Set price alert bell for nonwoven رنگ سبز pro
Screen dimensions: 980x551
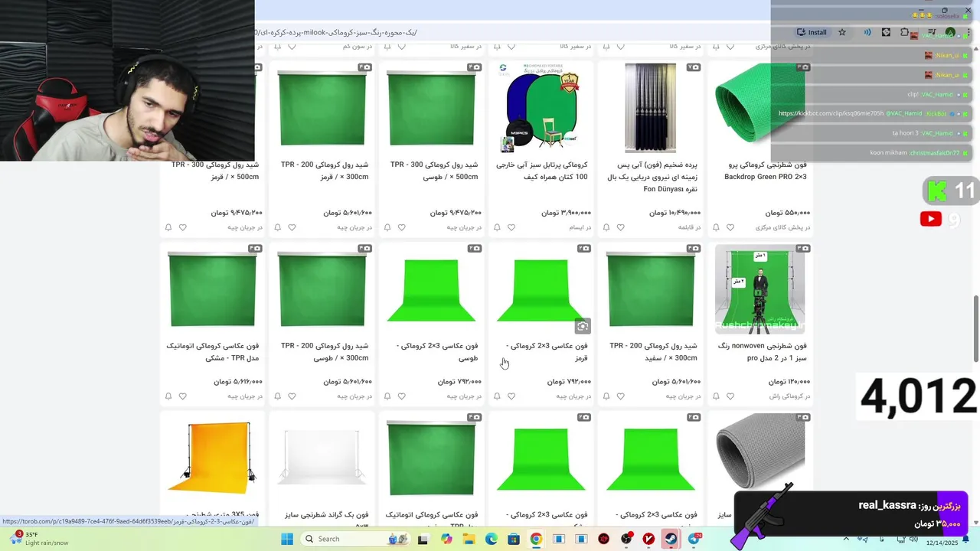click(x=716, y=396)
